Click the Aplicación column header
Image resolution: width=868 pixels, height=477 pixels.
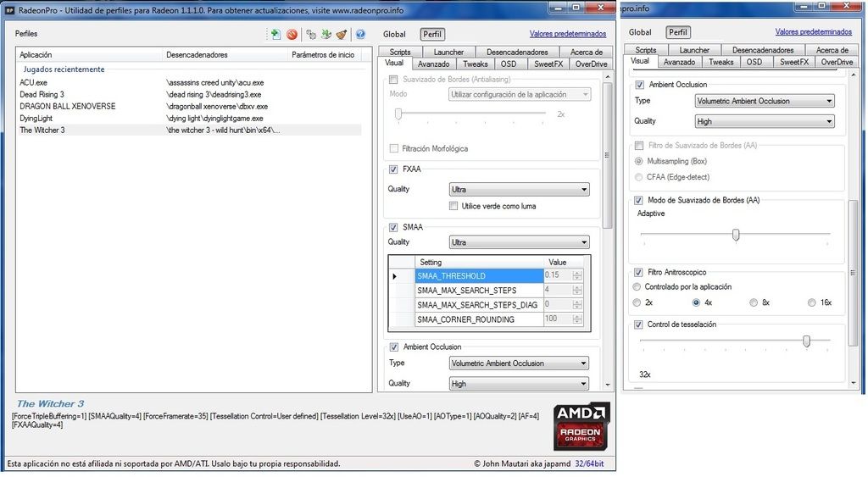coord(89,55)
